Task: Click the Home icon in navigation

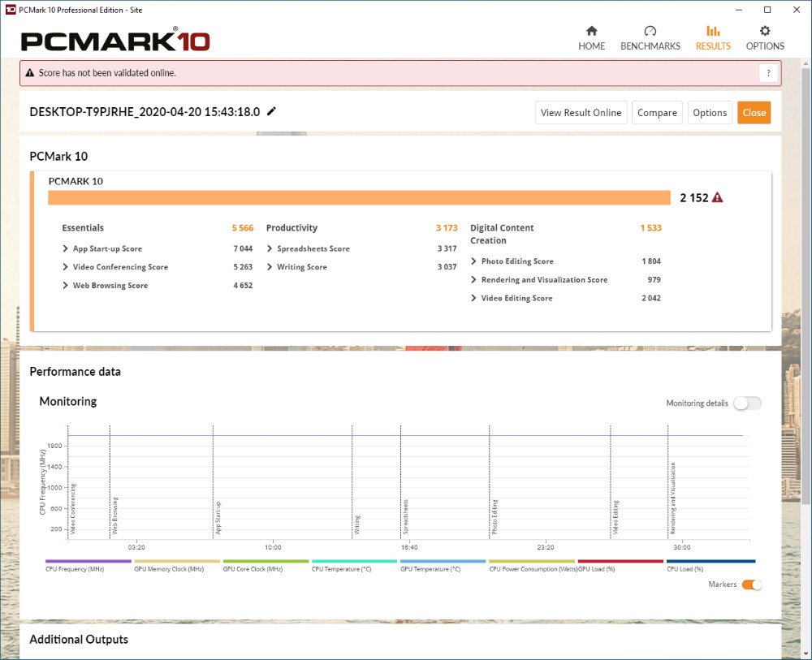Action: 591,31
